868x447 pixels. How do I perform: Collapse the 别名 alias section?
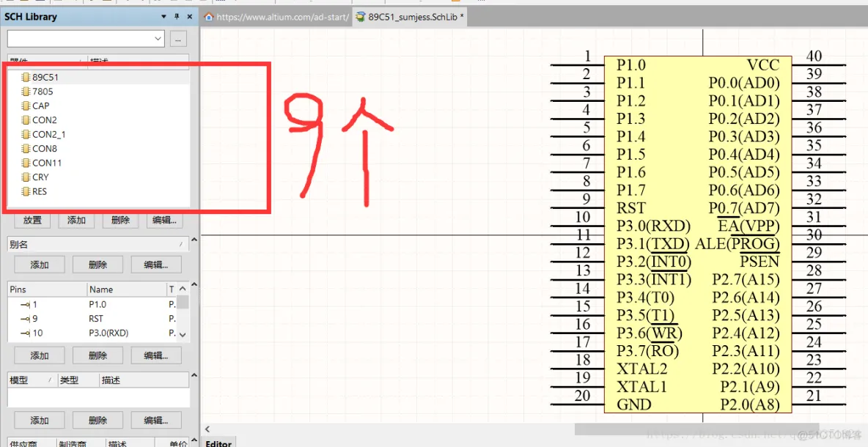pyautogui.click(x=194, y=240)
